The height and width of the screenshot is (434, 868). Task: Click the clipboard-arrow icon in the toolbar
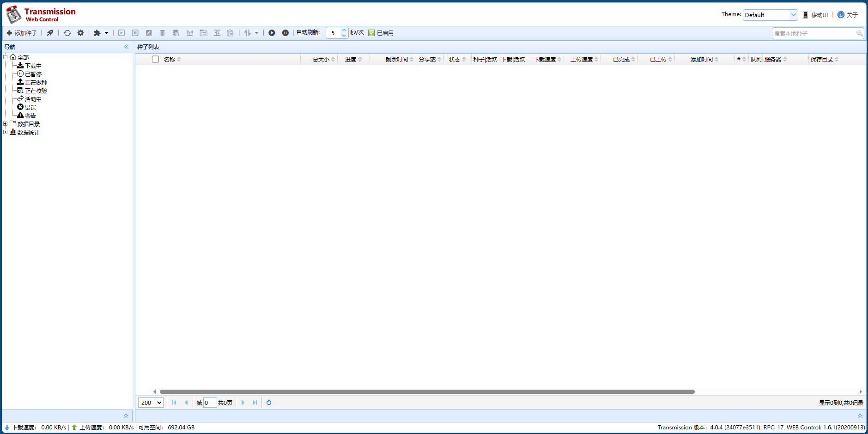(x=231, y=33)
